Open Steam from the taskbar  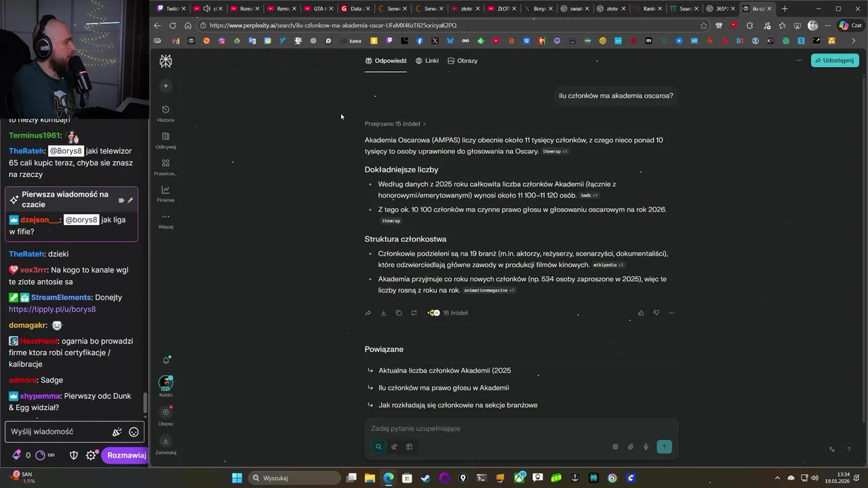[x=425, y=478]
